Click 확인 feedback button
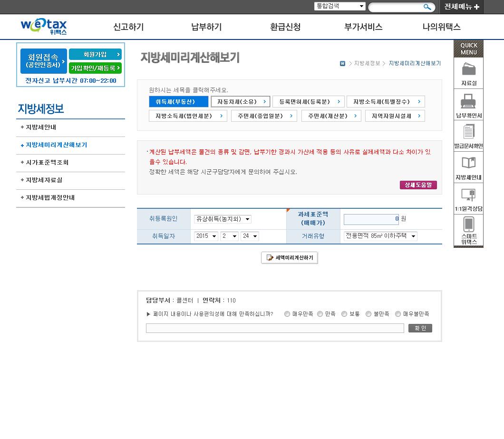504x439 pixels. click(x=420, y=328)
